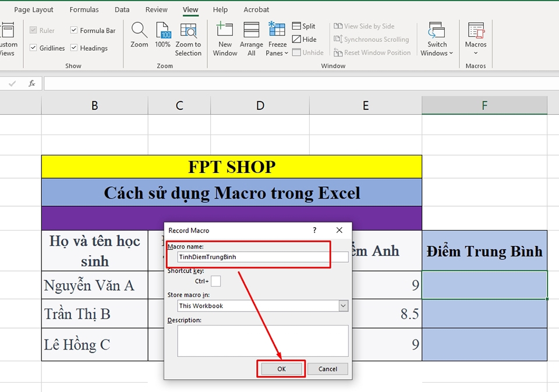
Task: Click the 8.5 score cell
Action: point(387,313)
